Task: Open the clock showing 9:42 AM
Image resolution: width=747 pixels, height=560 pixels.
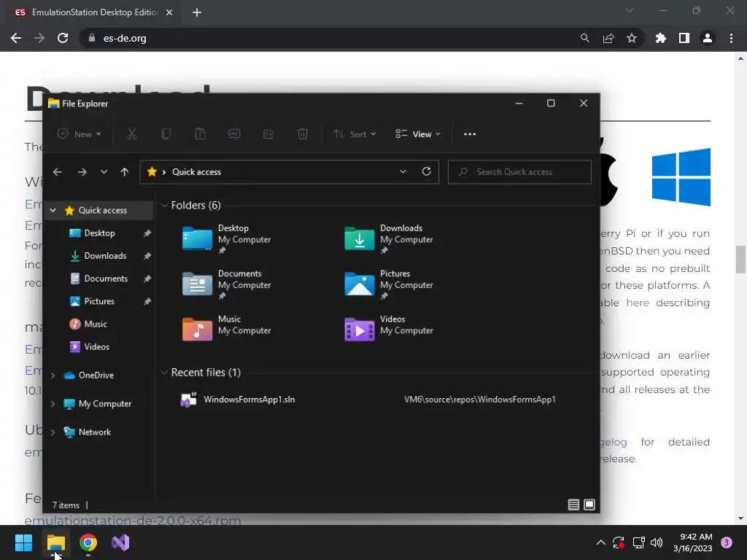Action: [693, 542]
